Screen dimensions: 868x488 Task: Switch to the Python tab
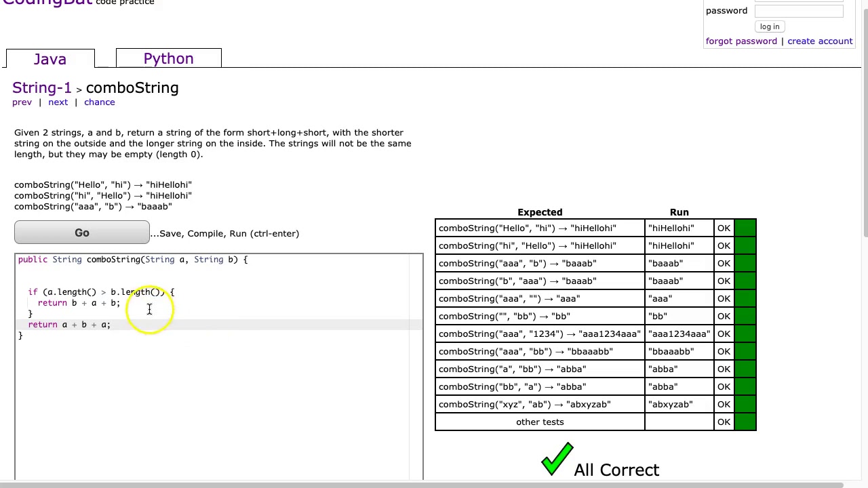point(168,58)
